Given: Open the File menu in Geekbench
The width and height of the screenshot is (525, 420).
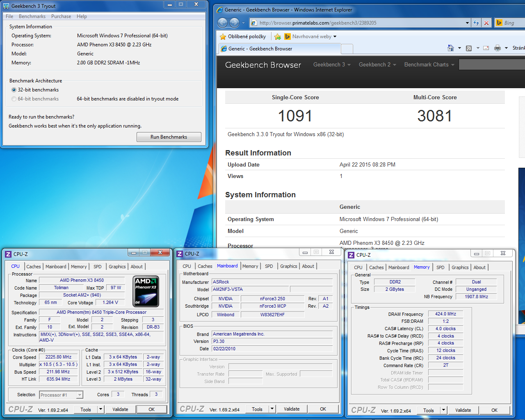Looking at the screenshot, I should coord(9,16).
